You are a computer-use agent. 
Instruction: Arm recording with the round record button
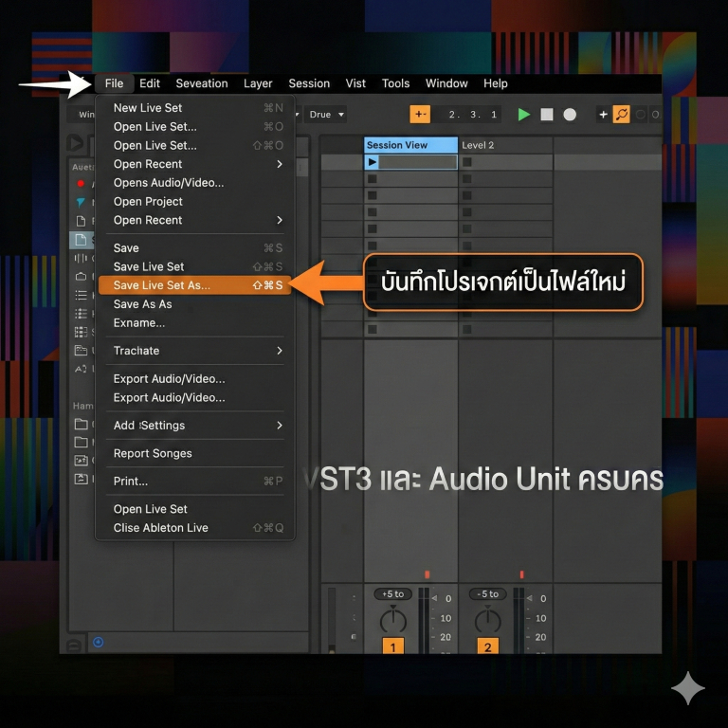click(x=570, y=114)
